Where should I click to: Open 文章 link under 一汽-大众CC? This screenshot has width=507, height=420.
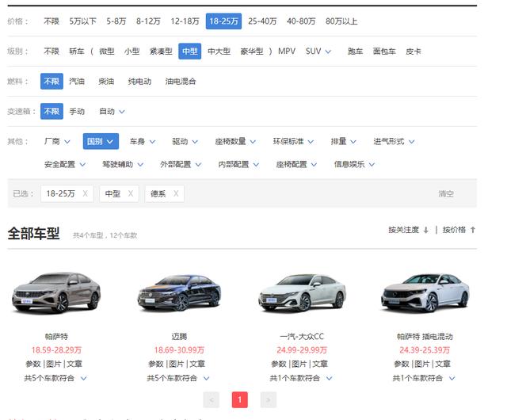(x=320, y=364)
